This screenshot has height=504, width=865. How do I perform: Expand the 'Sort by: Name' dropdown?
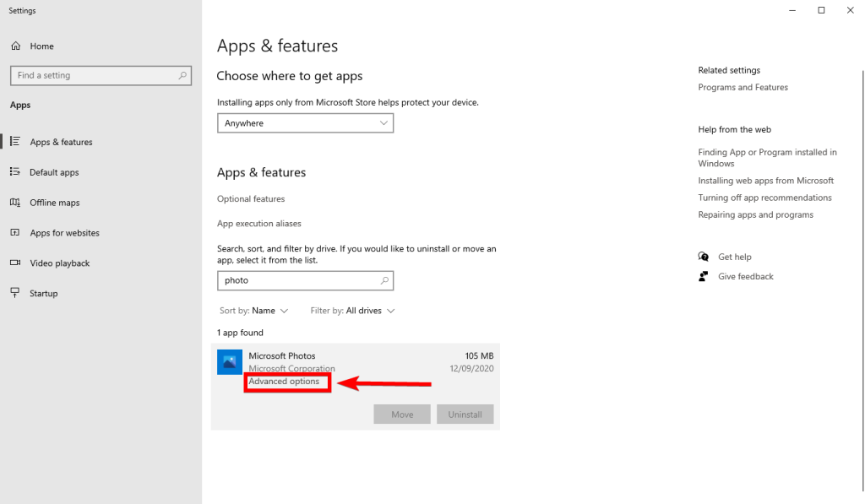point(253,311)
